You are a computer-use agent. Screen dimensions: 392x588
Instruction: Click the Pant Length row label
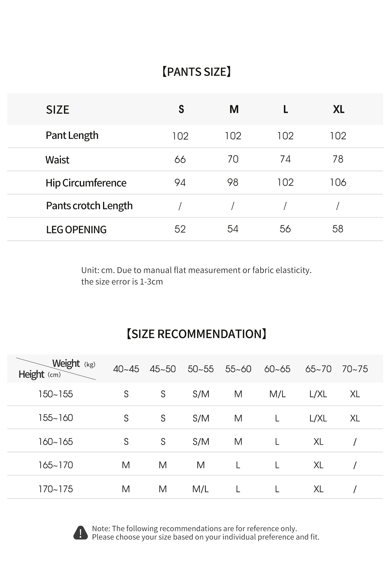(x=72, y=136)
